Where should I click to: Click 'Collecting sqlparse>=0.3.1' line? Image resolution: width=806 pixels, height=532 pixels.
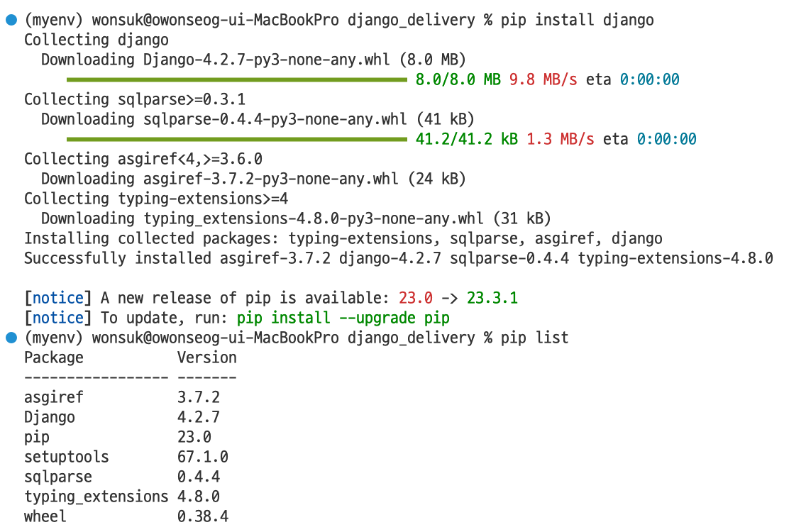(135, 99)
